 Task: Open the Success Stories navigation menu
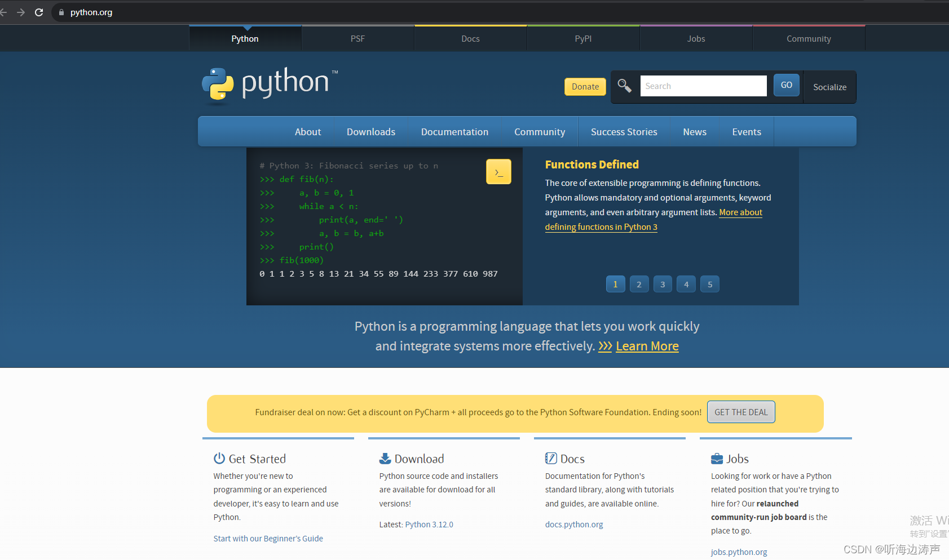624,132
